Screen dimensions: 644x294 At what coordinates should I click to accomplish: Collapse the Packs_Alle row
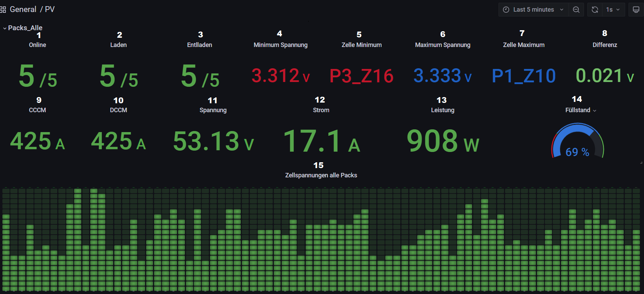(23, 28)
